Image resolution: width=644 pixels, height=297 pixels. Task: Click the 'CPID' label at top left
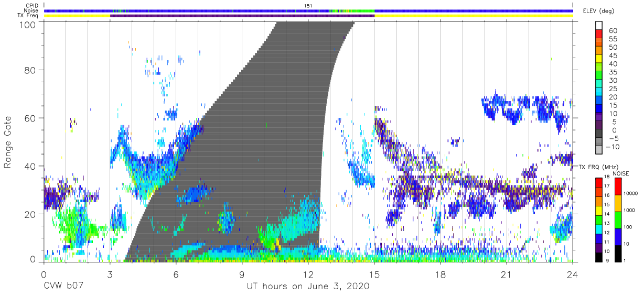click(31, 5)
